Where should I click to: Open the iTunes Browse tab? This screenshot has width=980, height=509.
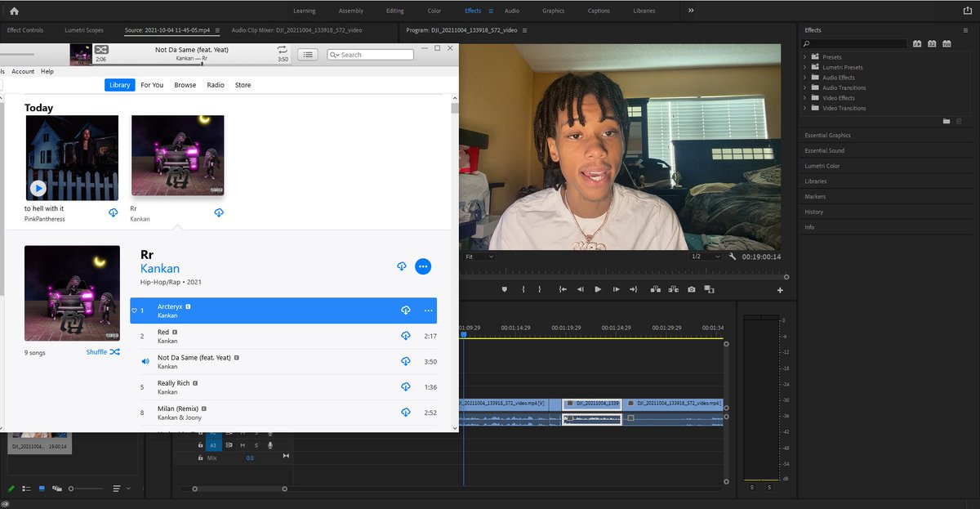(185, 85)
